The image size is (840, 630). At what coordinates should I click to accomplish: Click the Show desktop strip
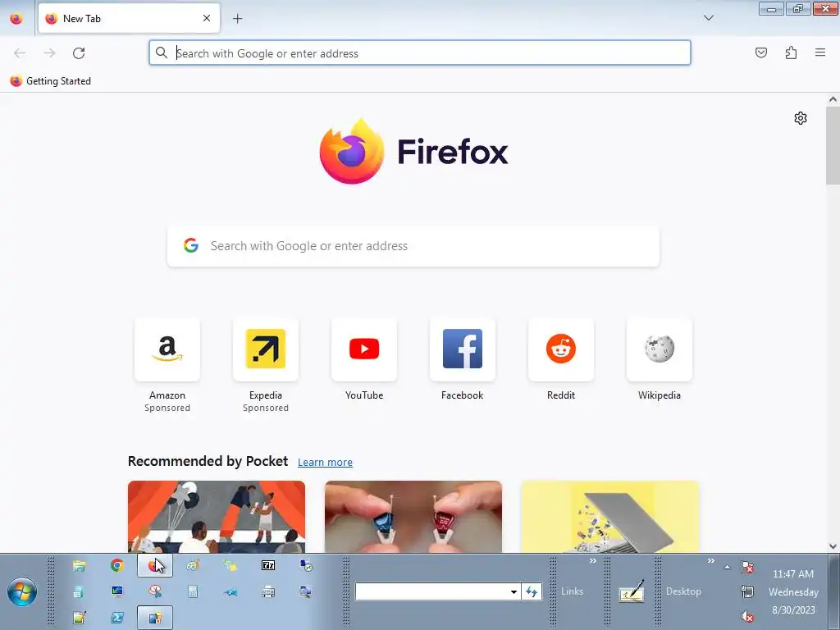pos(833,592)
